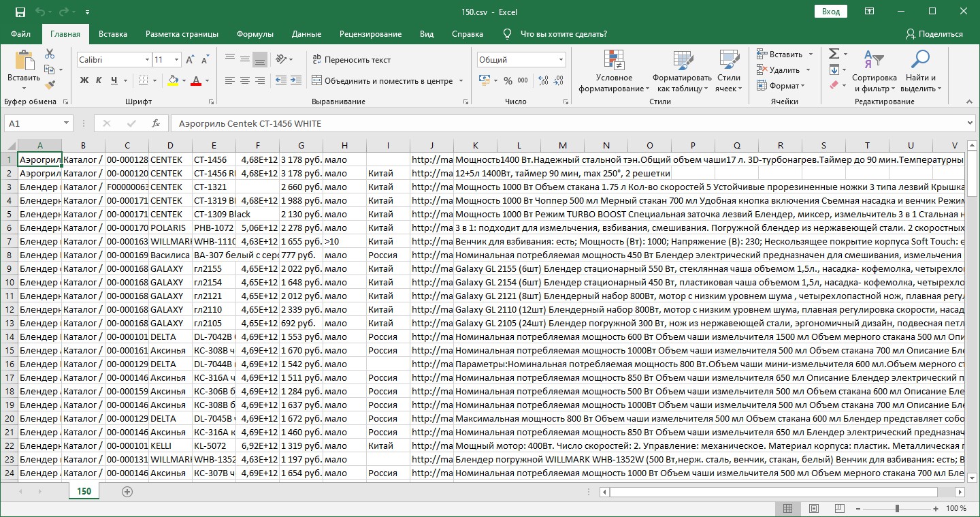980x517 pixels.
Task: Select the '150' sheet tab
Action: (x=84, y=491)
